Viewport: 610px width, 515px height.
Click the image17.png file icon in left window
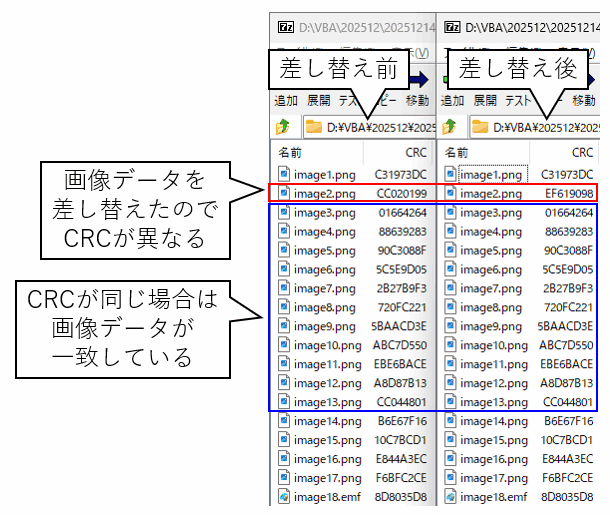coord(284,477)
